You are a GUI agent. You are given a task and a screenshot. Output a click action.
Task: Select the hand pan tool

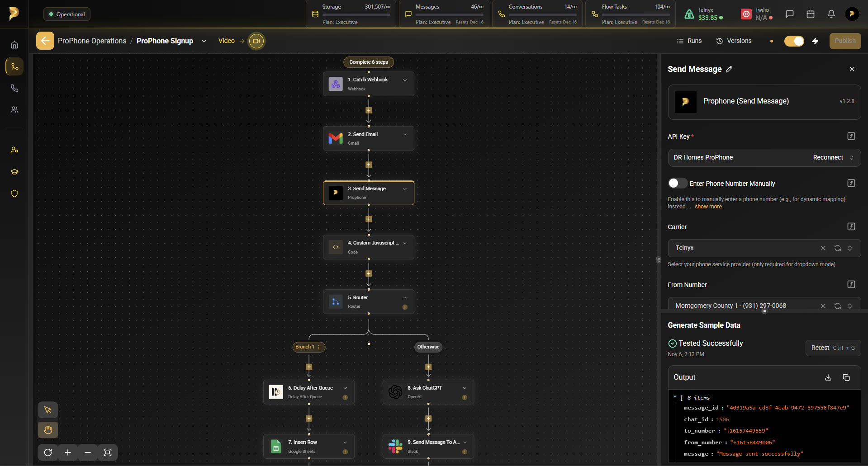(48, 429)
